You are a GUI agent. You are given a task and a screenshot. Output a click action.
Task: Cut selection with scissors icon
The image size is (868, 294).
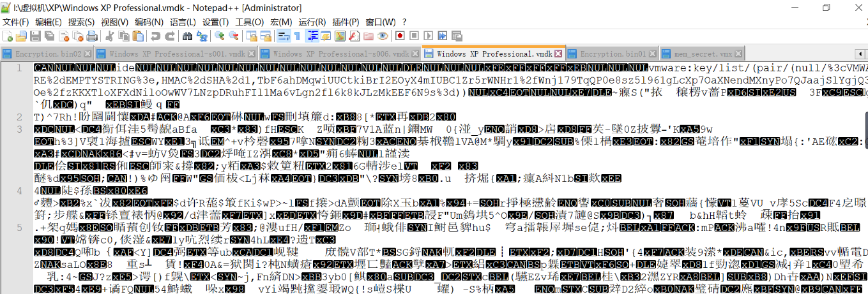tap(109, 36)
